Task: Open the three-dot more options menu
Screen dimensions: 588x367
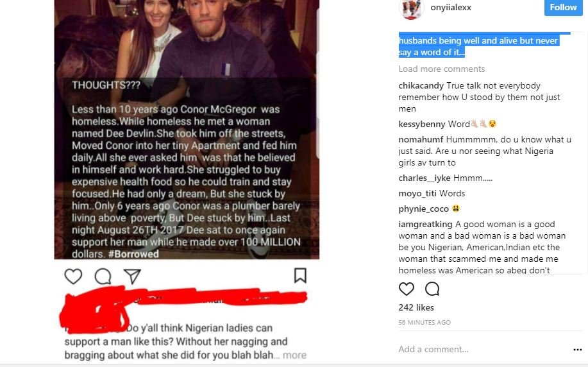Action: tap(577, 350)
